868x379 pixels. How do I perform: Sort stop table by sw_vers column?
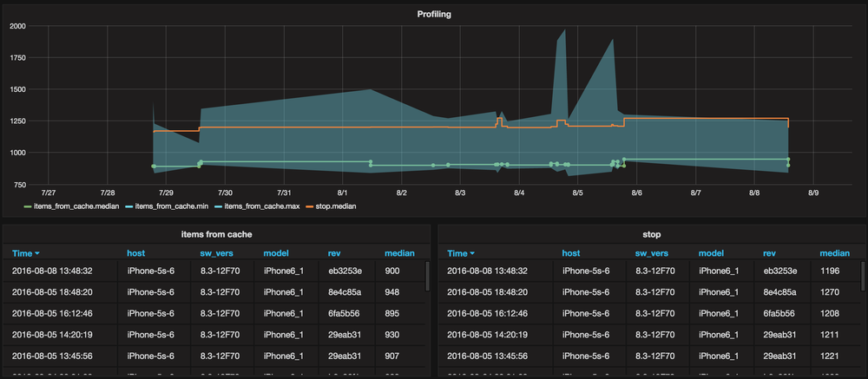coord(652,253)
